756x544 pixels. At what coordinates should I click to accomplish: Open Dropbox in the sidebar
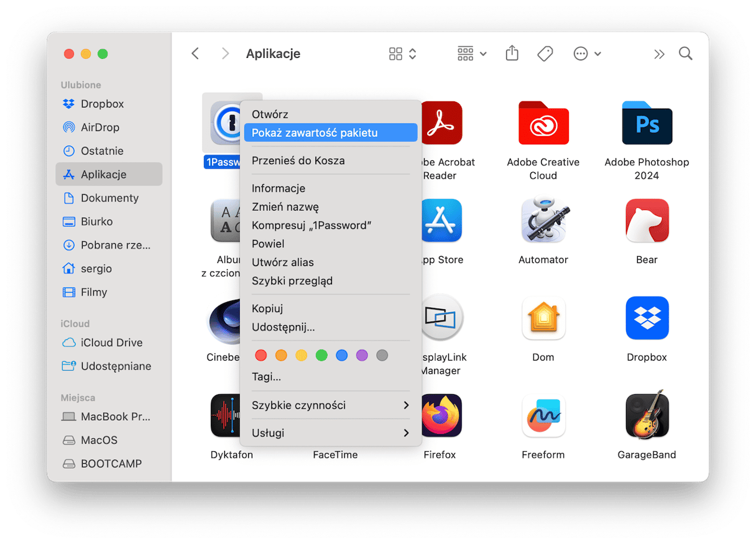(x=109, y=104)
